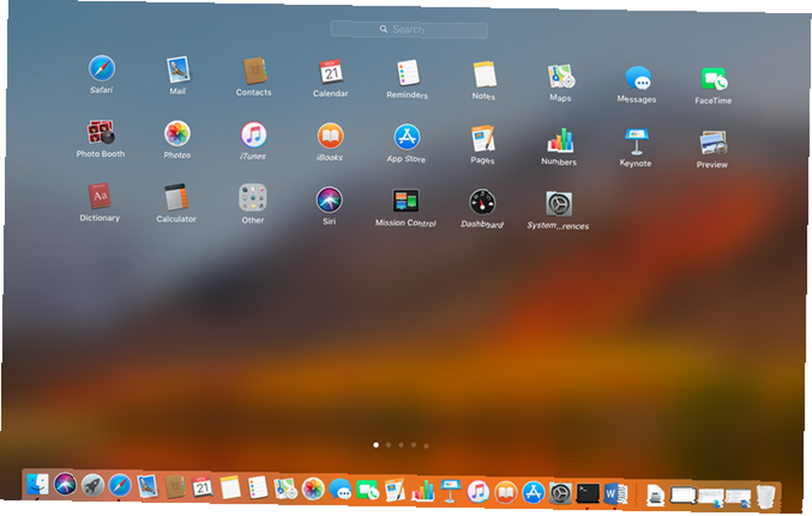
Task: Open System Preferences from the Dock
Action: tap(560, 494)
